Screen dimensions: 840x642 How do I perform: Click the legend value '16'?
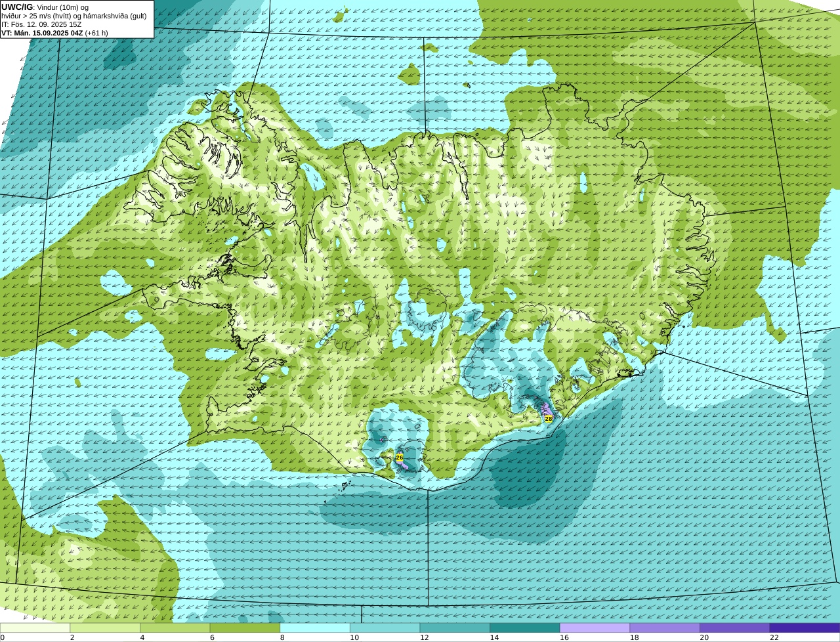pos(564,637)
